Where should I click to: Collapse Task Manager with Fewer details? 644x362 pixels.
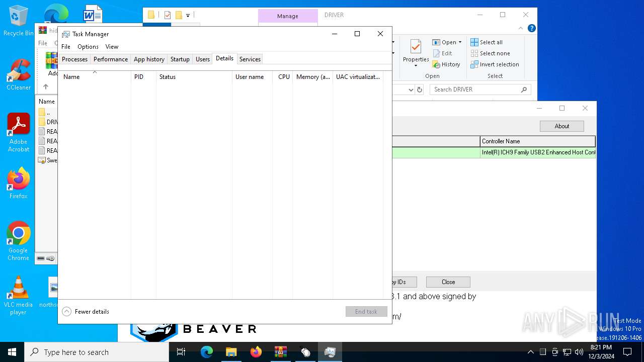tap(86, 312)
